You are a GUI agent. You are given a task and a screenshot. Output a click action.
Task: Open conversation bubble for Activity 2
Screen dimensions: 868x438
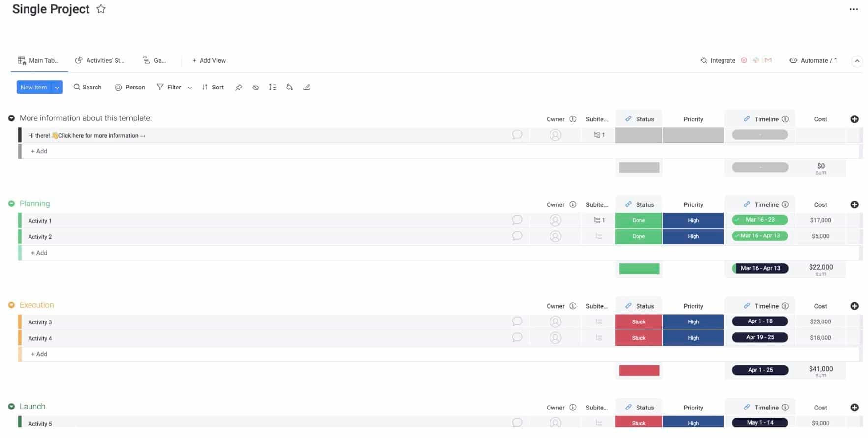517,236
